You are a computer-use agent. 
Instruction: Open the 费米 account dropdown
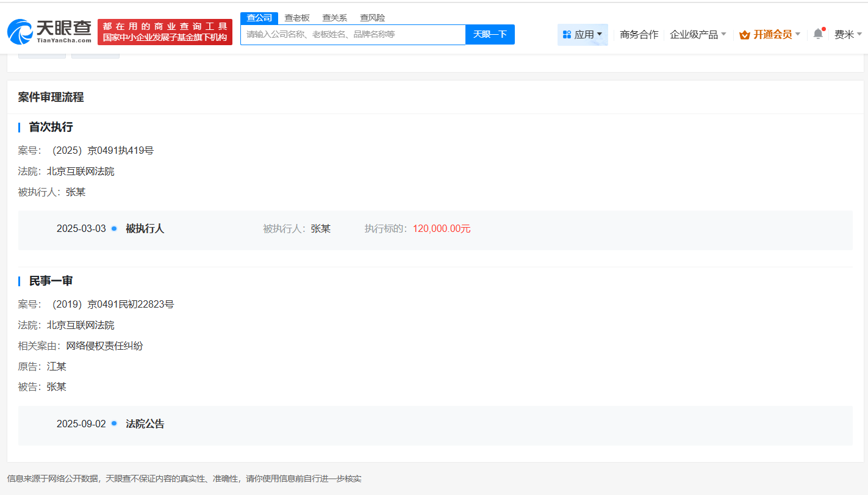pyautogui.click(x=848, y=35)
